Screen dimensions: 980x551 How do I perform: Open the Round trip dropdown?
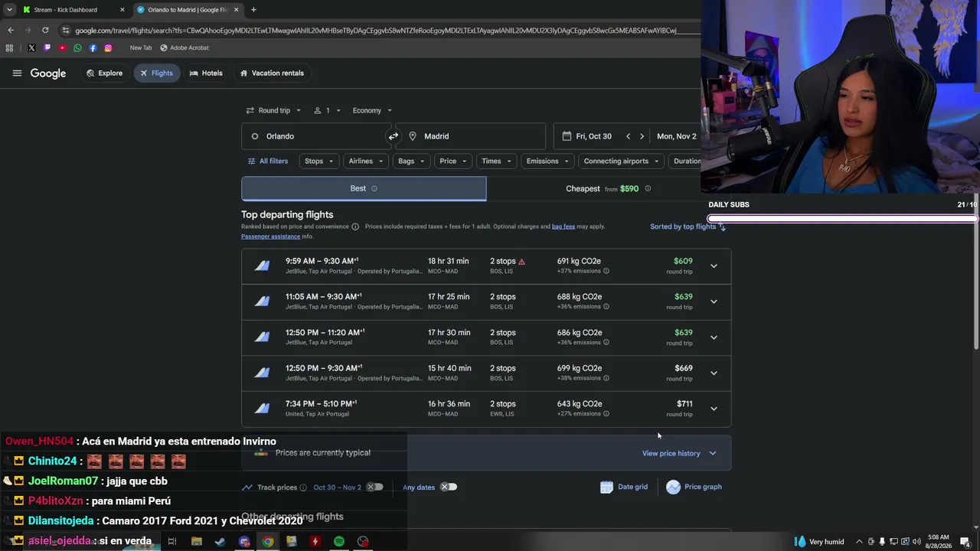coord(273,110)
